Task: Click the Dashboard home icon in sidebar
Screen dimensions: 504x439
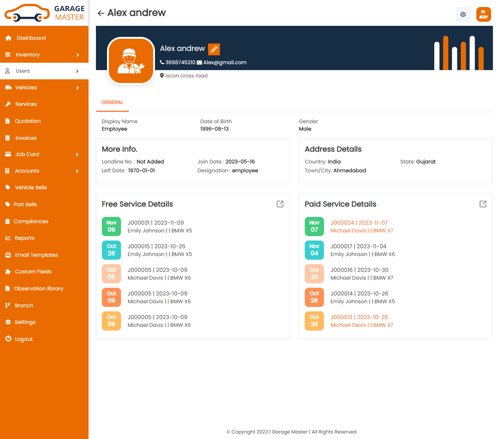Action: point(8,38)
